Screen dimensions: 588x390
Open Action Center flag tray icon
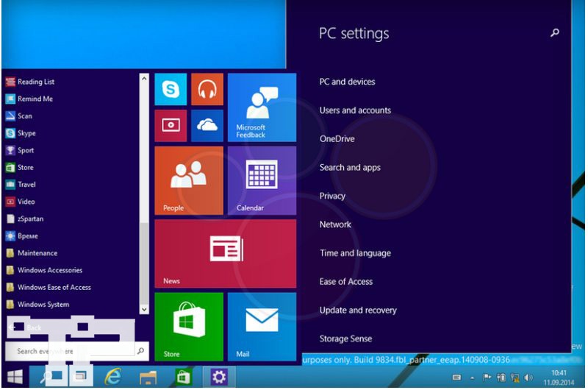[487, 377]
